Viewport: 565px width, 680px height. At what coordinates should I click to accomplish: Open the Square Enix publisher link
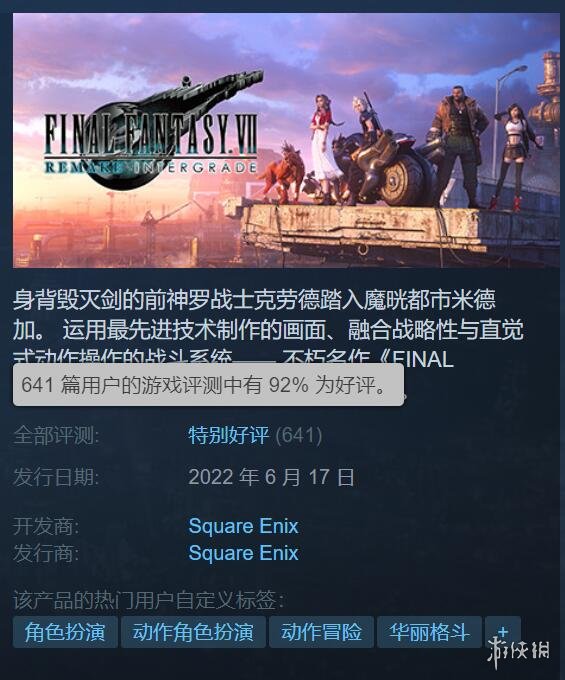(243, 553)
